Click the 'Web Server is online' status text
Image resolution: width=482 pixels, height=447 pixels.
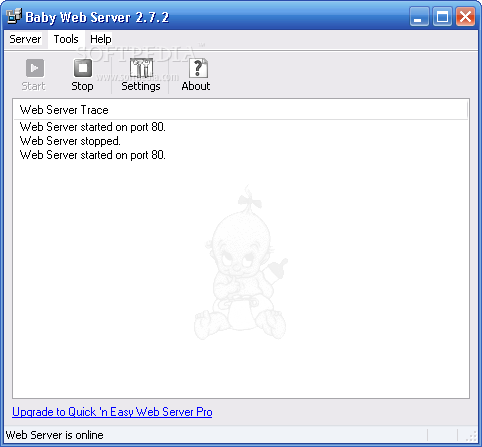pos(55,435)
